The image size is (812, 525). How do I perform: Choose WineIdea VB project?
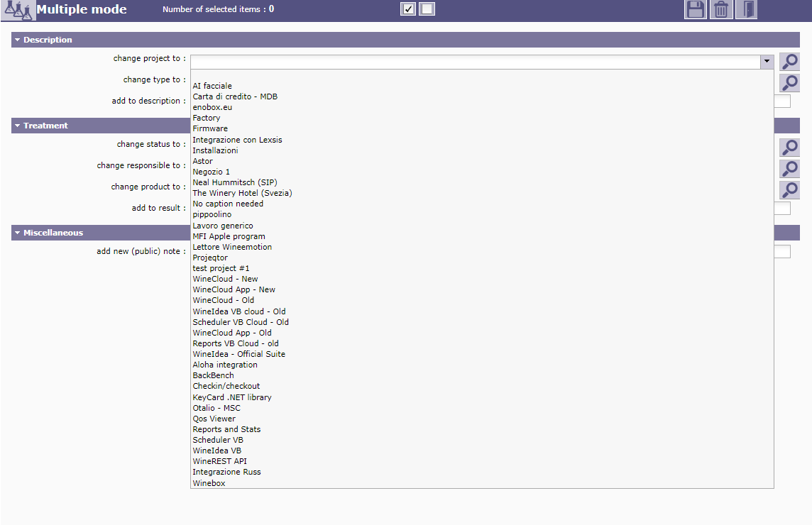tap(482, 451)
